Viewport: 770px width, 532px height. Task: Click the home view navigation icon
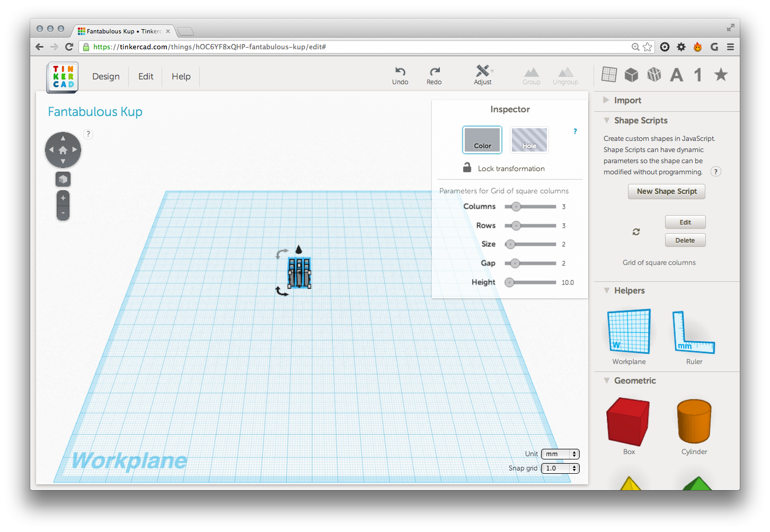tap(63, 150)
